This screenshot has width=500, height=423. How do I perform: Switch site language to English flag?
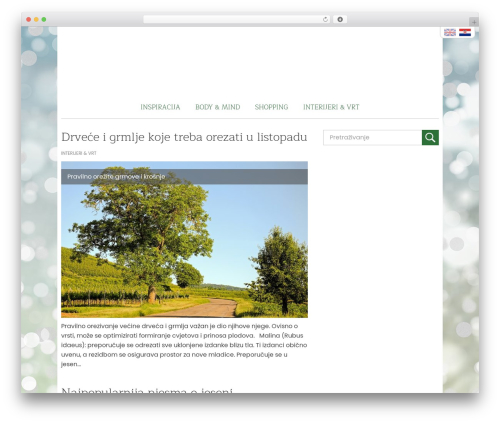(x=450, y=32)
